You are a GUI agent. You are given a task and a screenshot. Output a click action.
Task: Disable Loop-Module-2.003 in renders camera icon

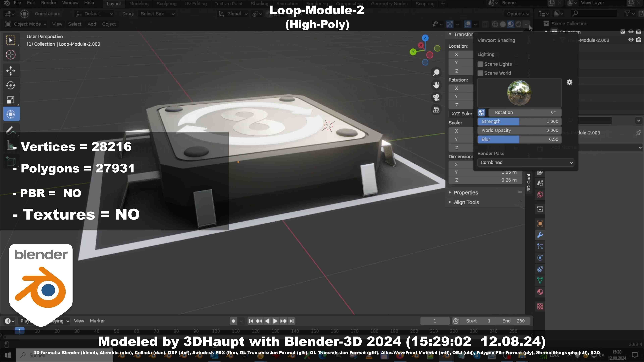click(x=639, y=40)
